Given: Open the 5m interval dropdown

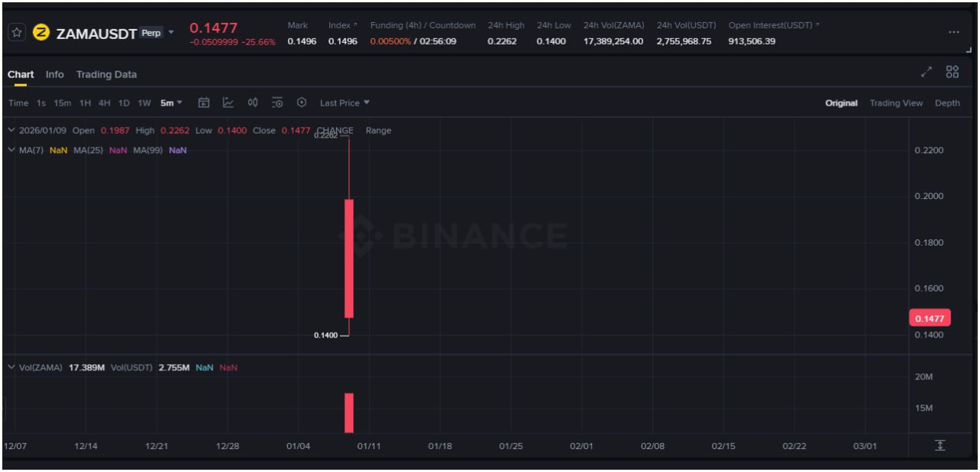Looking at the screenshot, I should tap(171, 103).
